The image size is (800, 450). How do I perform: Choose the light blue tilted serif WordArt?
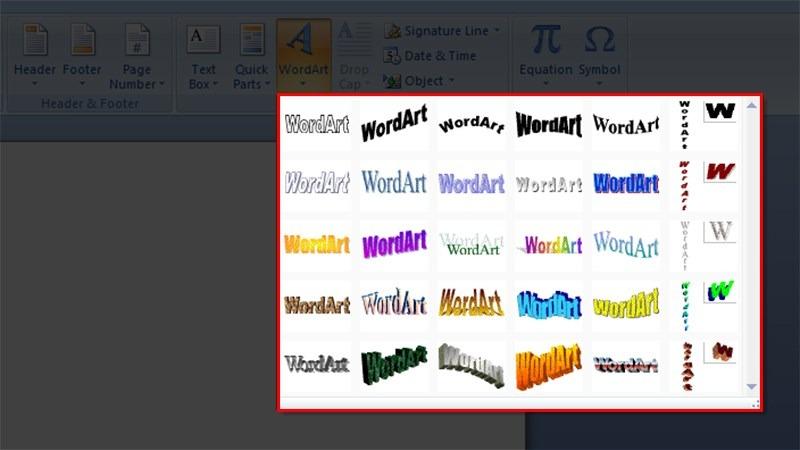point(626,244)
